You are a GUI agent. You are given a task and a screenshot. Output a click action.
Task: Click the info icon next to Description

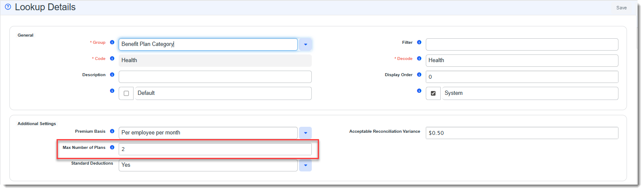click(112, 75)
